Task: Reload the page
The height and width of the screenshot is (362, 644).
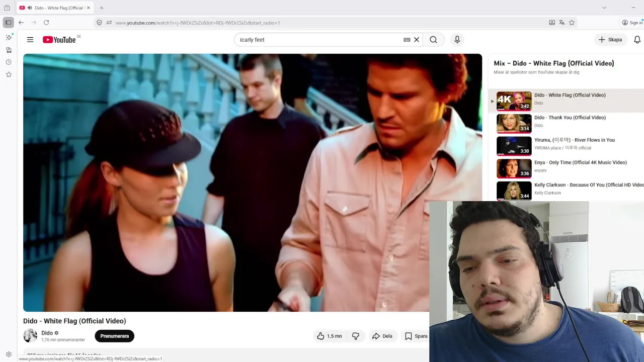Action: 46,23
